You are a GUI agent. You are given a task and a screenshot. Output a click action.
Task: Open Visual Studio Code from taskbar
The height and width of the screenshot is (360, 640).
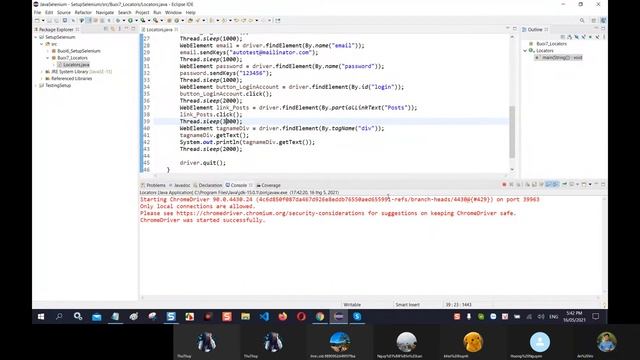click(264, 316)
